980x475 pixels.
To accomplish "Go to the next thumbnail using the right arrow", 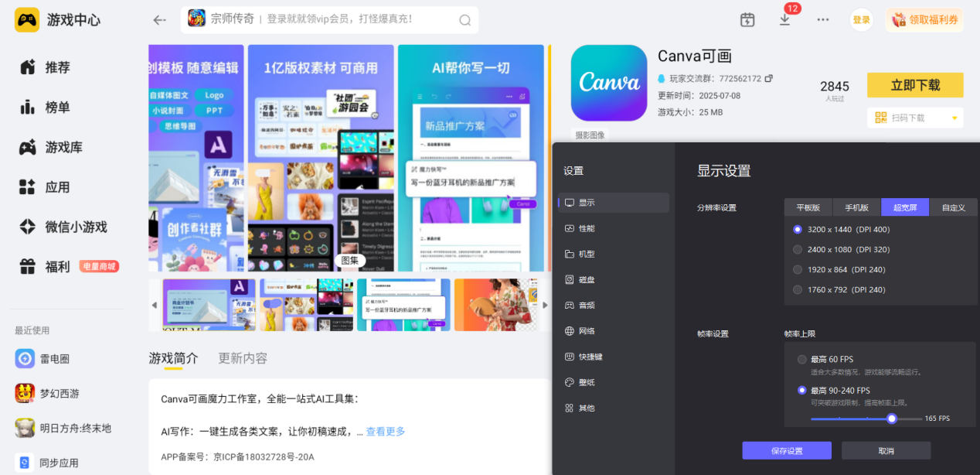I will [x=545, y=305].
